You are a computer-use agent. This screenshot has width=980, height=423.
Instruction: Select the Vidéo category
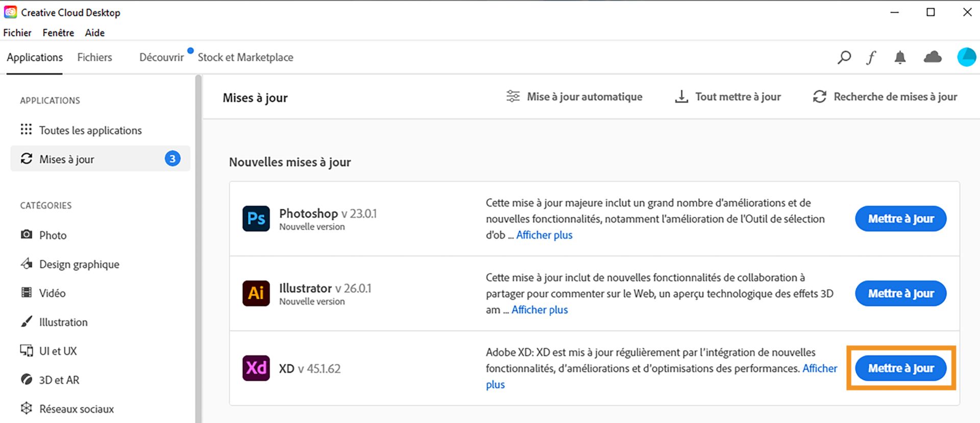52,293
